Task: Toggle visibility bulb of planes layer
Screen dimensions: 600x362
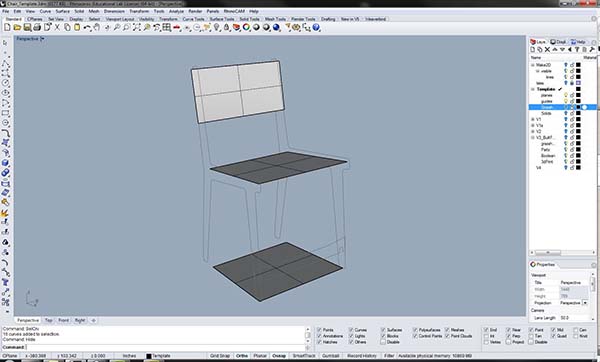Action: pos(566,95)
